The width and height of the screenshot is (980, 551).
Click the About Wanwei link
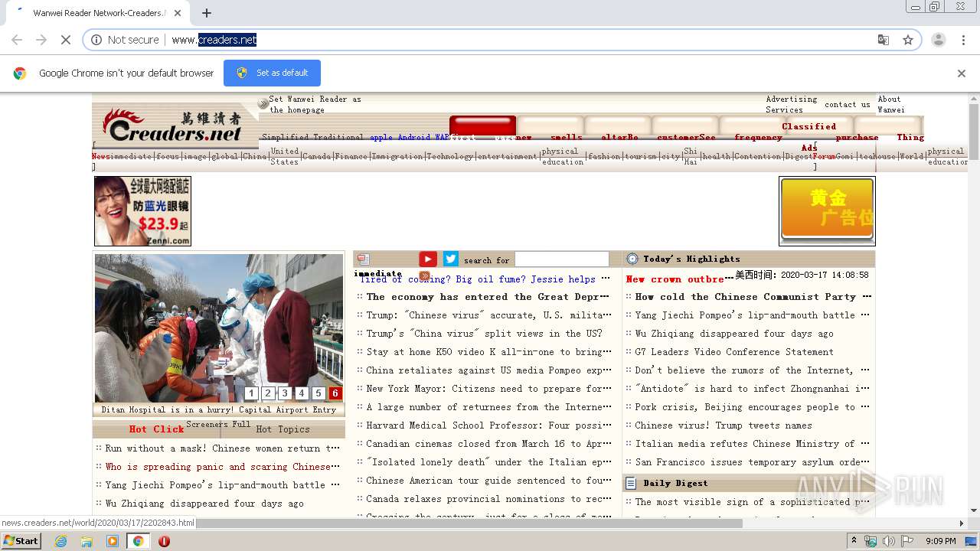pos(891,104)
